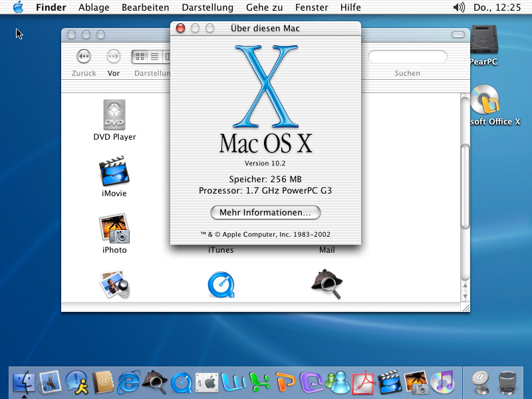Select Sherlock icon in Finder window
The image size is (532, 399).
[327, 285]
